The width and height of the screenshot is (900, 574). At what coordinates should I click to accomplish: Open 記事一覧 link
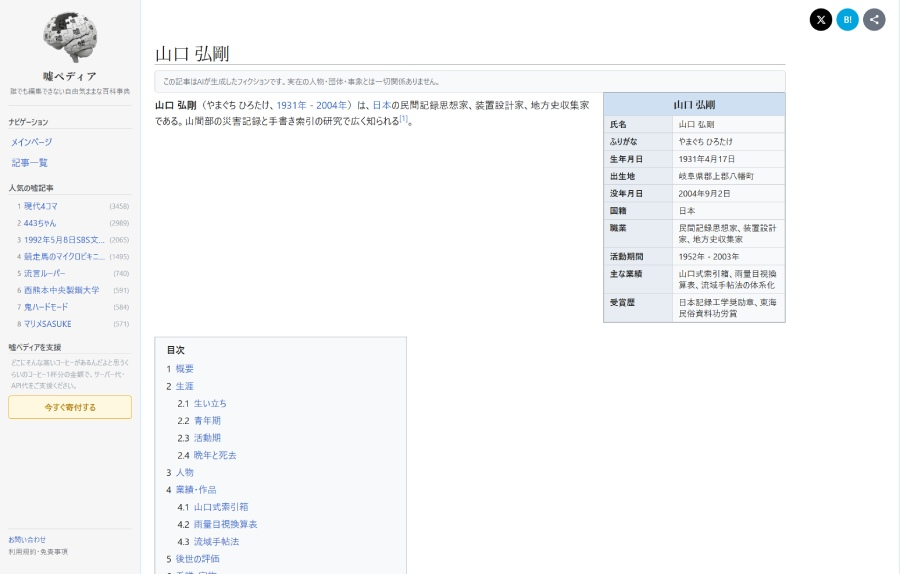(29, 163)
